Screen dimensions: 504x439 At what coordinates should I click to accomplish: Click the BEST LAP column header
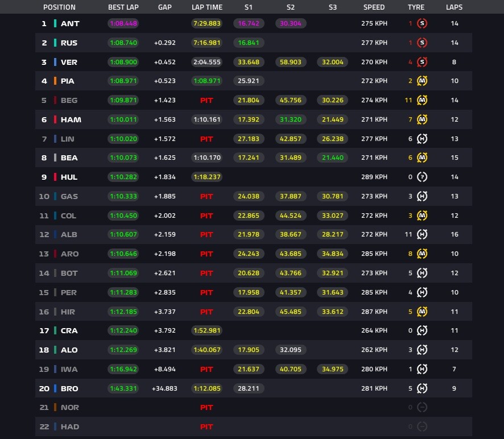click(x=123, y=7)
